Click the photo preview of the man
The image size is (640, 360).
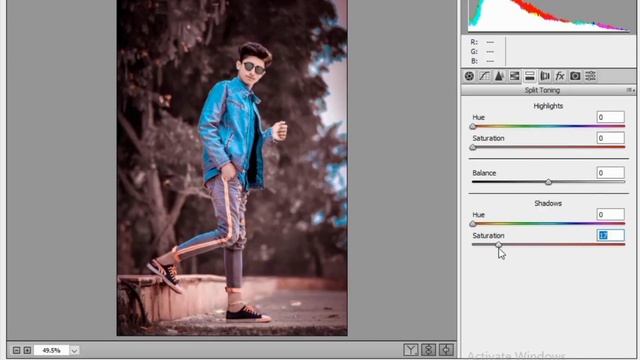[x=232, y=168]
